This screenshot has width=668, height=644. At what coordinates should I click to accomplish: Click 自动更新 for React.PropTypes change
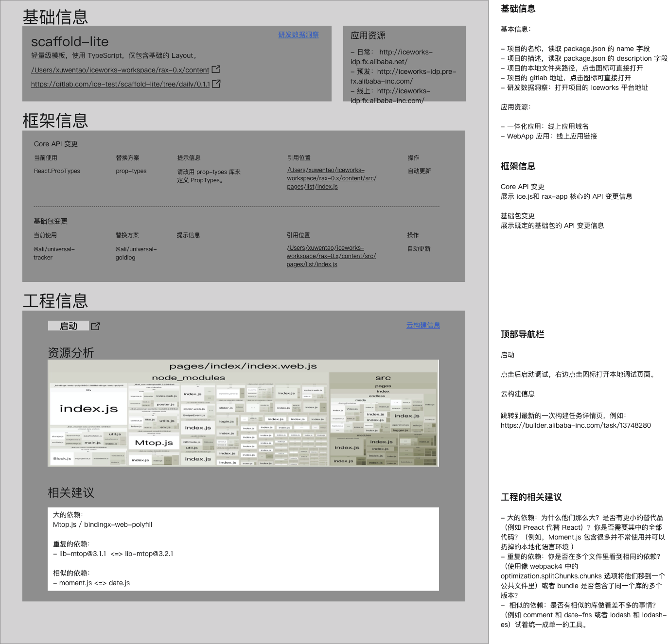click(x=419, y=171)
